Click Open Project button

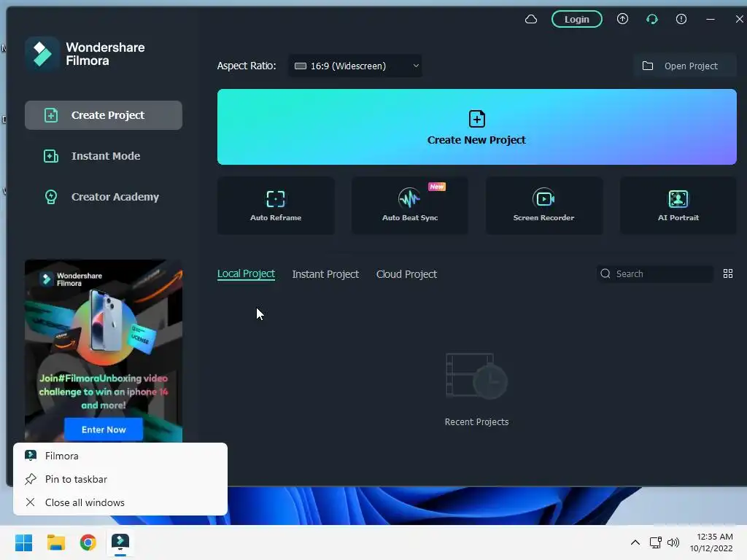[684, 66]
